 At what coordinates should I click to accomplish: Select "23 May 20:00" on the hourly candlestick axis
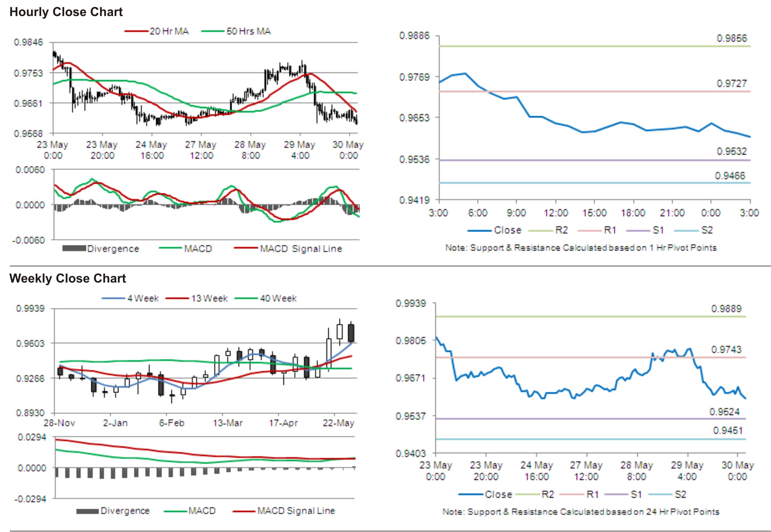tap(102, 150)
